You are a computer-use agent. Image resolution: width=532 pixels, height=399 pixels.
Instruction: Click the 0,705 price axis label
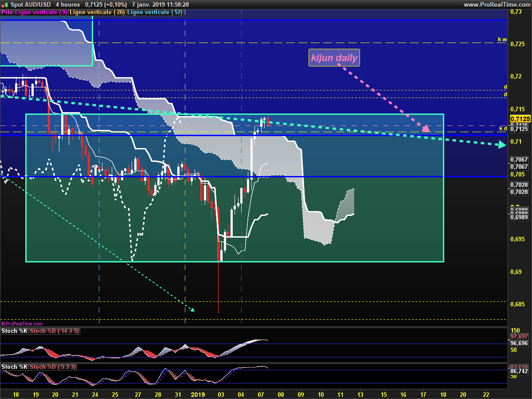pos(517,174)
